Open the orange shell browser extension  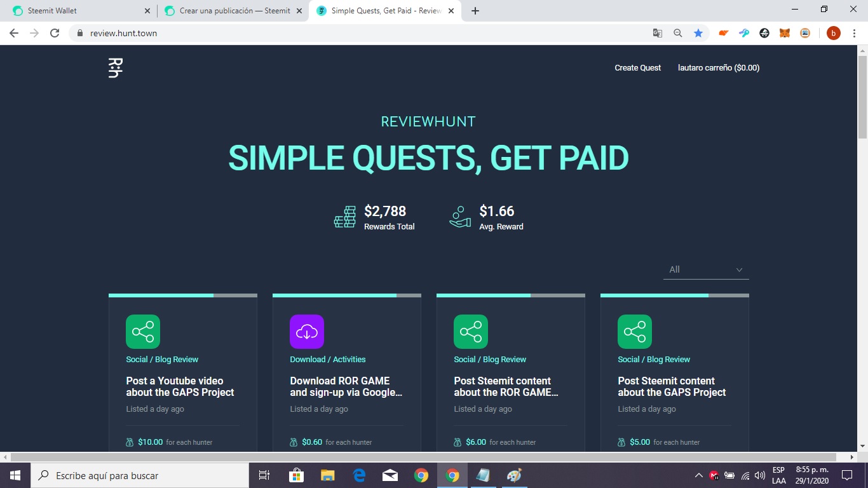point(724,33)
